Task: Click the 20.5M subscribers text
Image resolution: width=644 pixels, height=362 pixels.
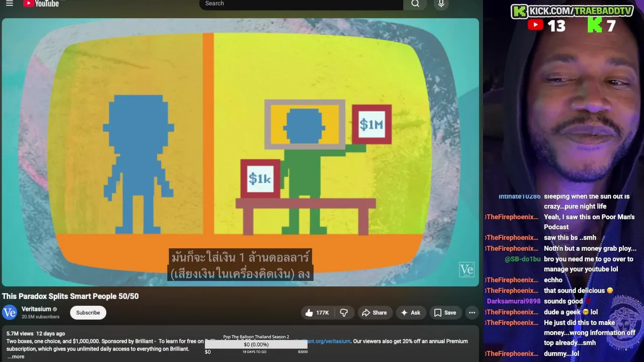Action: pos(40,317)
